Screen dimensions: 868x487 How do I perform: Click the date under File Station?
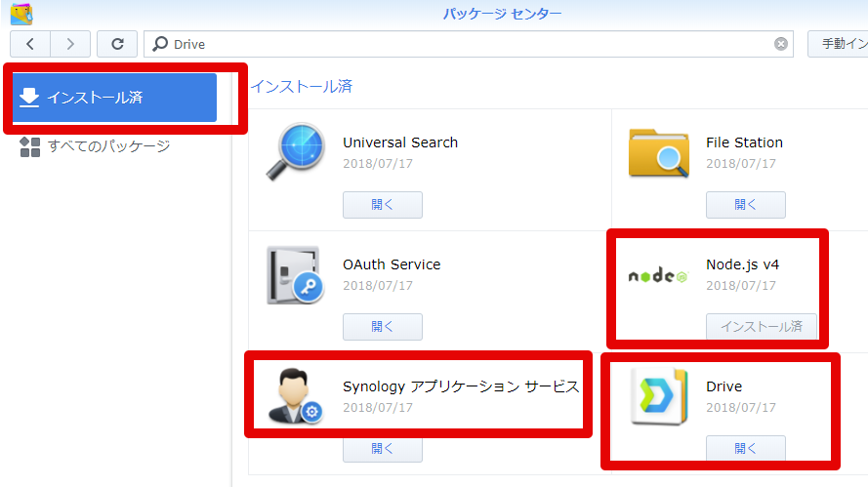[741, 164]
